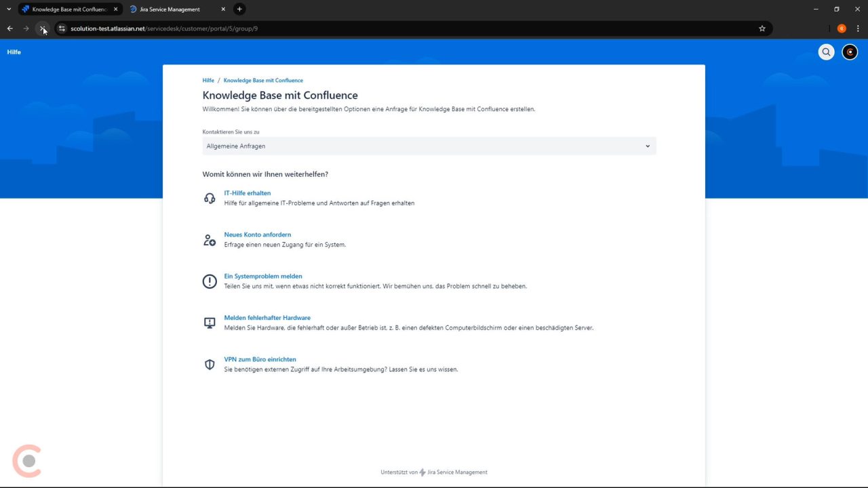
Task: Close the Knowledge Base mit Confluence tab
Action: click(115, 9)
